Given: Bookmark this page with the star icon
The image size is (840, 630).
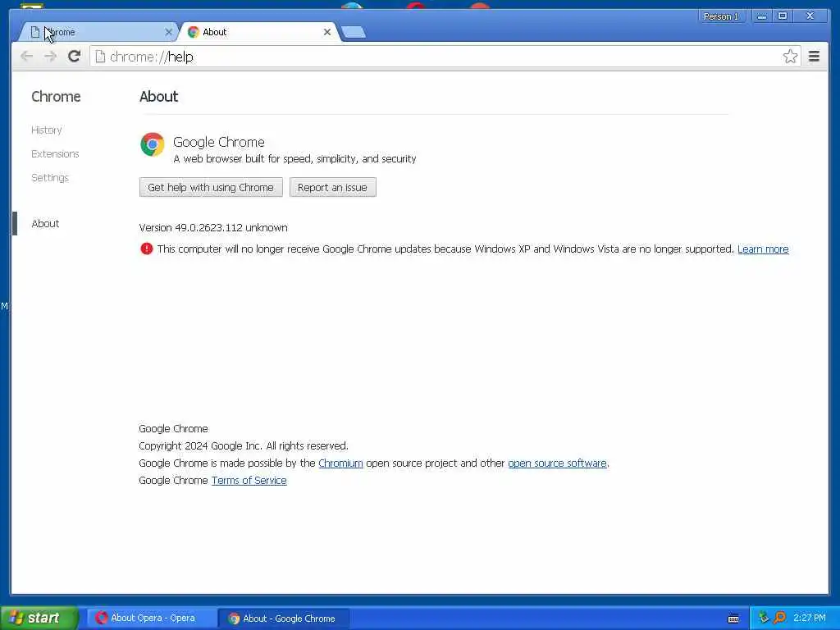Looking at the screenshot, I should 790,57.
